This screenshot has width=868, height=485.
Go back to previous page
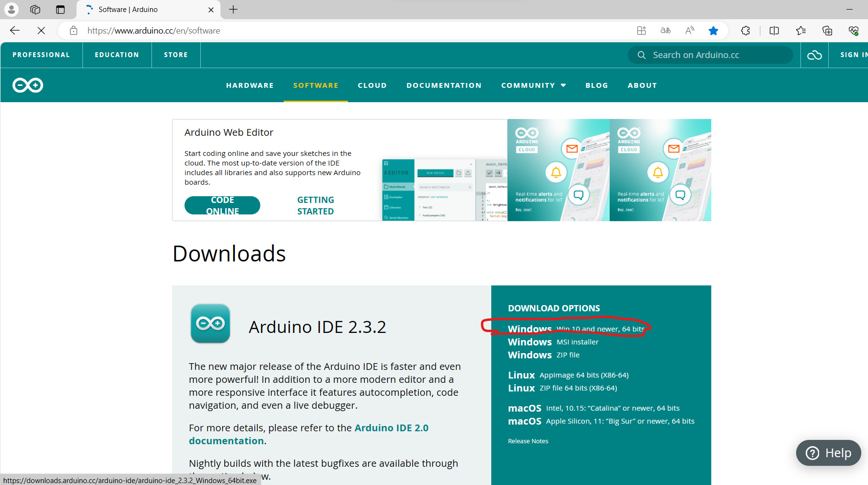15,31
